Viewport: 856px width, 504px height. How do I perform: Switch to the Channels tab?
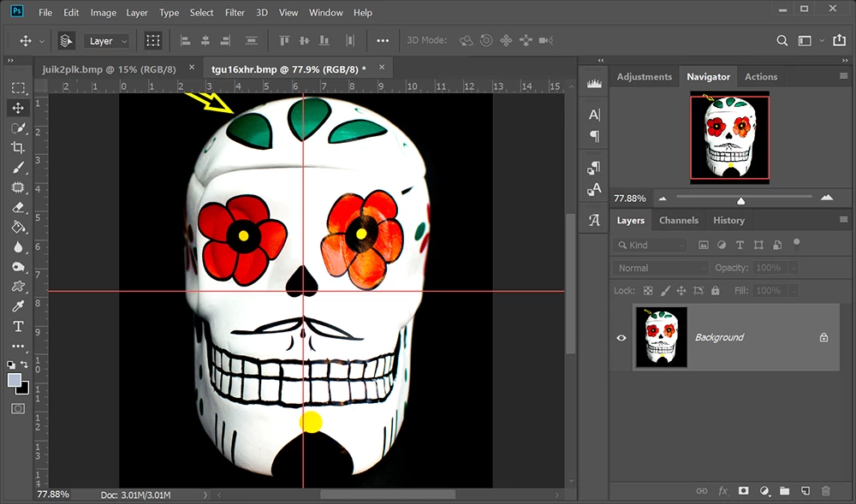(x=678, y=220)
